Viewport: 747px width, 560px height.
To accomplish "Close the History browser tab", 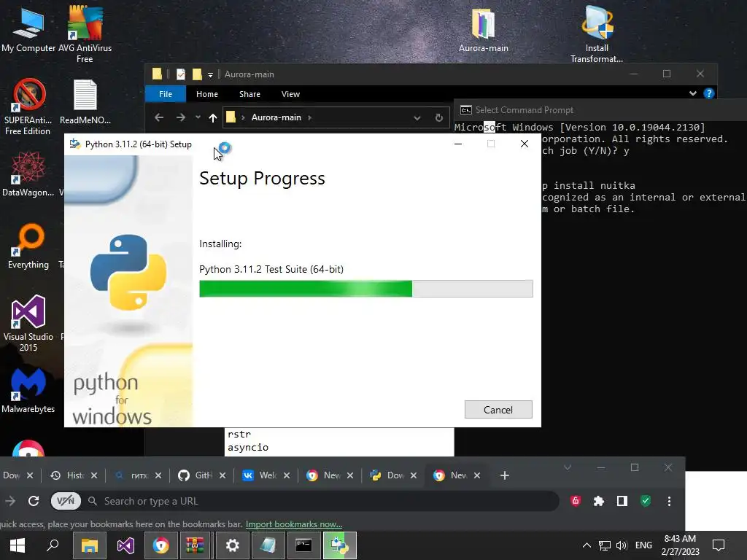I will point(94,475).
